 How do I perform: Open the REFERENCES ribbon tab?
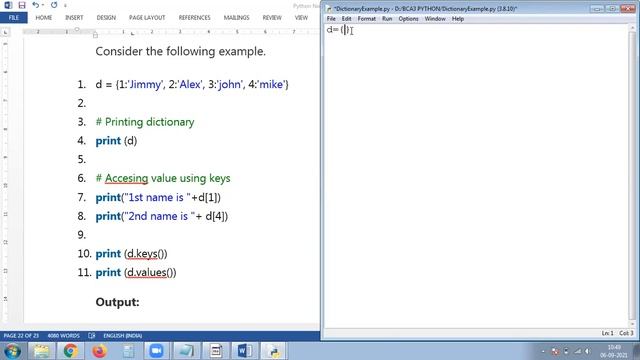(x=194, y=18)
